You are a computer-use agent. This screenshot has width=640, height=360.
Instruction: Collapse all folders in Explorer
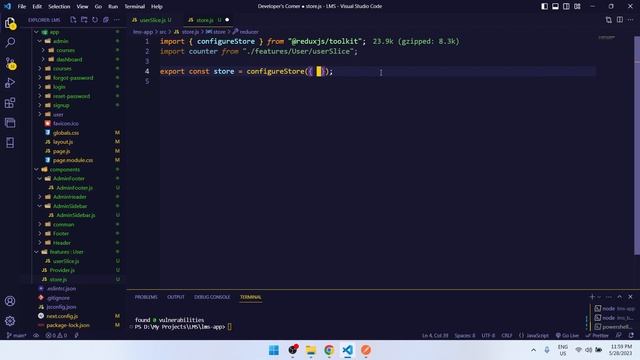point(106,20)
